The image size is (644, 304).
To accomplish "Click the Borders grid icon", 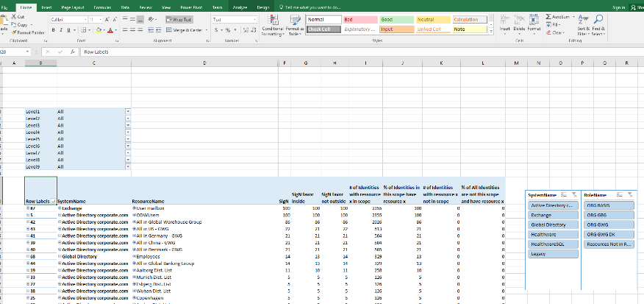I will [83, 30].
